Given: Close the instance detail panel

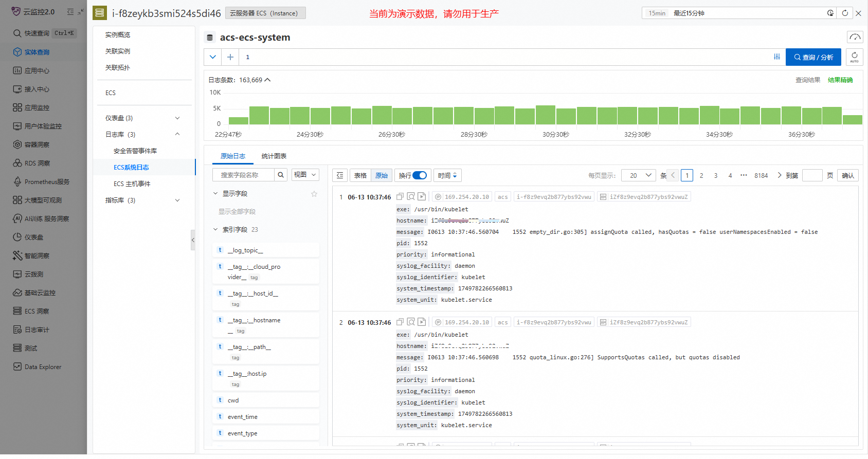Looking at the screenshot, I should click(x=858, y=13).
